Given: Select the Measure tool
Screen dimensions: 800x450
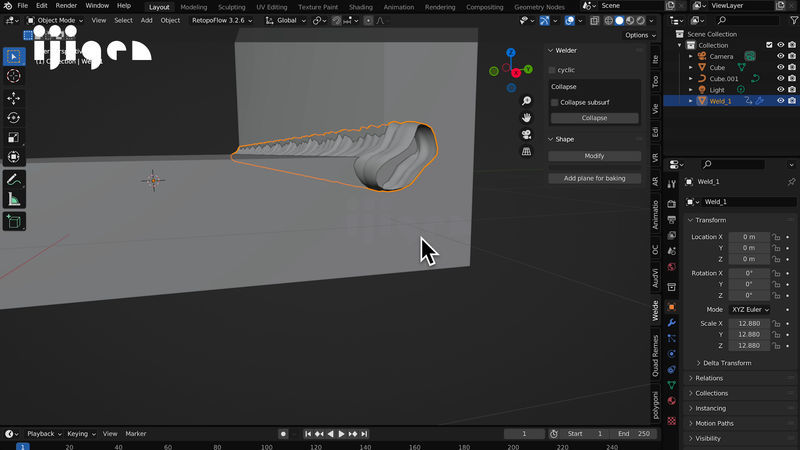Looking at the screenshot, I should point(14,199).
